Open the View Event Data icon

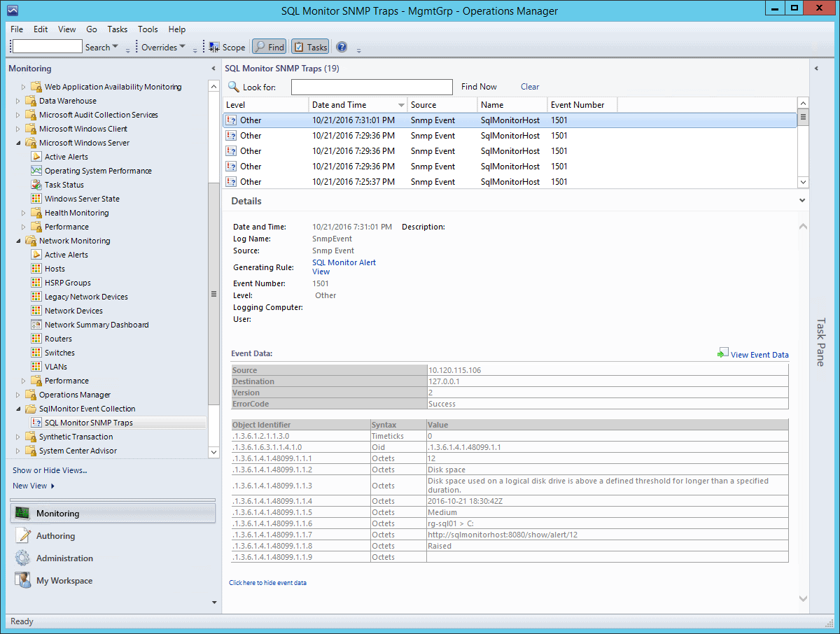point(723,354)
